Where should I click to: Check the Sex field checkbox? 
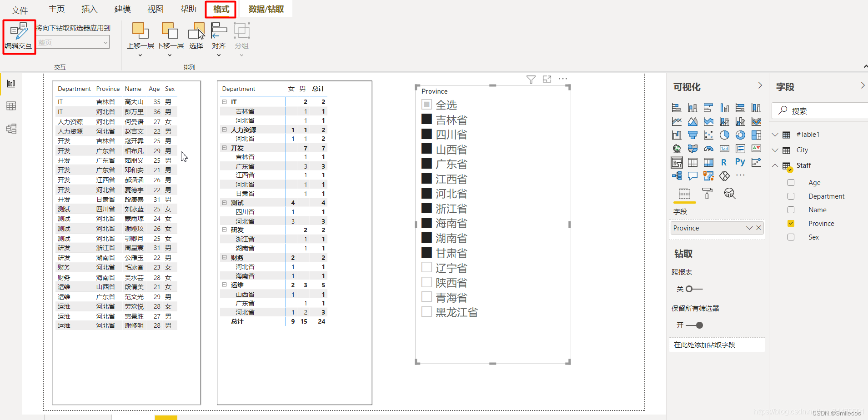tap(791, 237)
